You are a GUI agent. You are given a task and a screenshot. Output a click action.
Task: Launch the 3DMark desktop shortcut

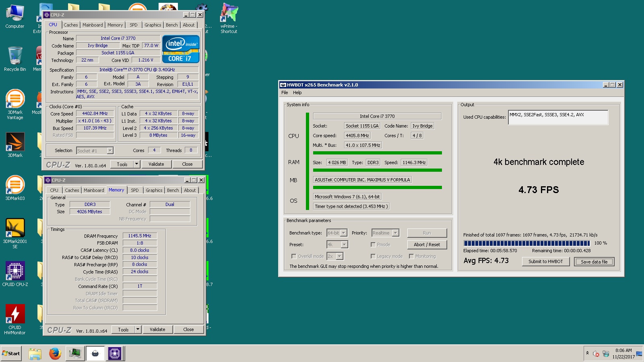15,145
